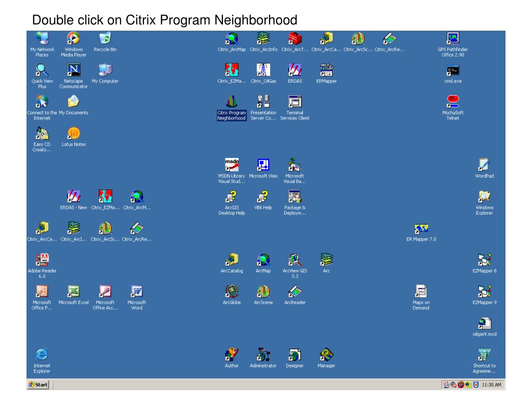The width and height of the screenshot is (532, 399).
Task: Click the ArcScene desktop icon
Action: point(263,291)
